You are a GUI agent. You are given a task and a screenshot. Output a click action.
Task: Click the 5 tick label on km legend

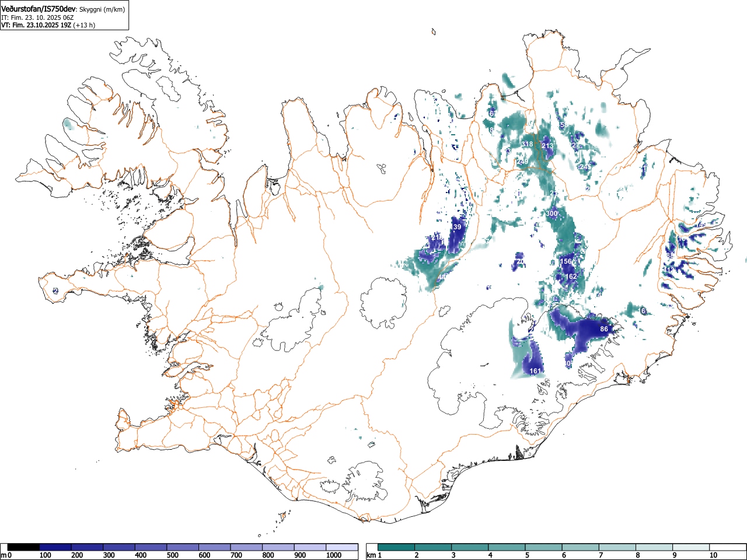tap(527, 555)
